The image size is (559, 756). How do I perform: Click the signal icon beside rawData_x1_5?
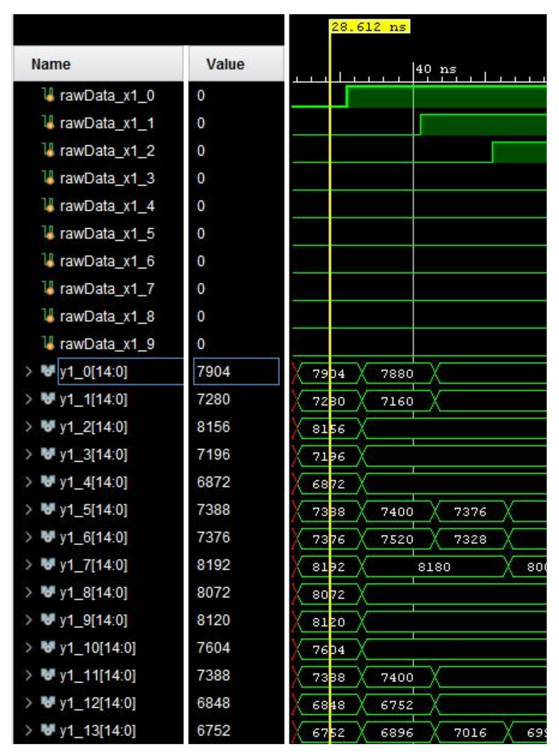pos(48,233)
